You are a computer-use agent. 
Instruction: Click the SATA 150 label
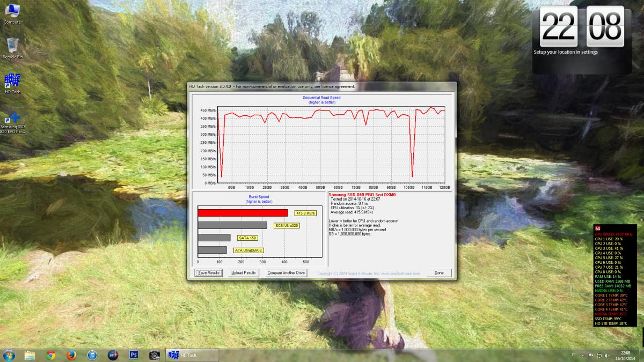coord(247,238)
